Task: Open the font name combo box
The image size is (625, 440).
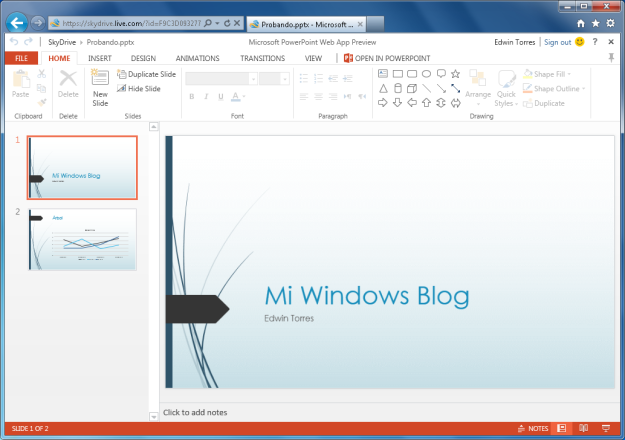Action: pos(221,79)
